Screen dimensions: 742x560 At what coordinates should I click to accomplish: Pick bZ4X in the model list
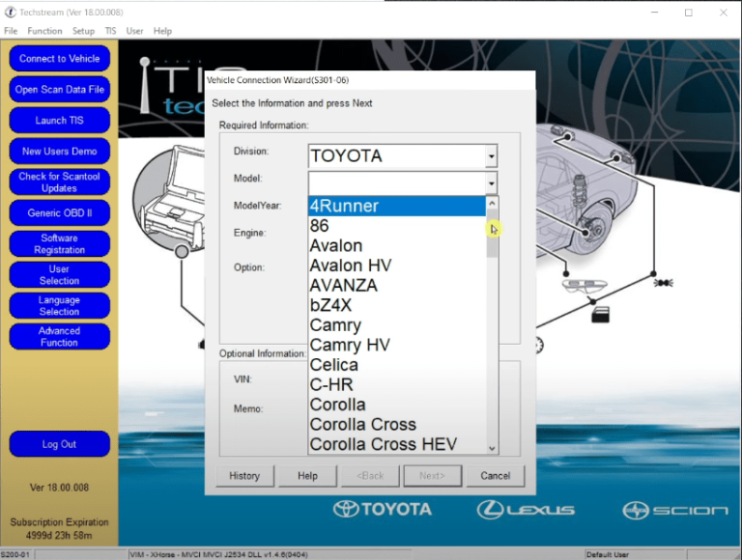(x=333, y=305)
